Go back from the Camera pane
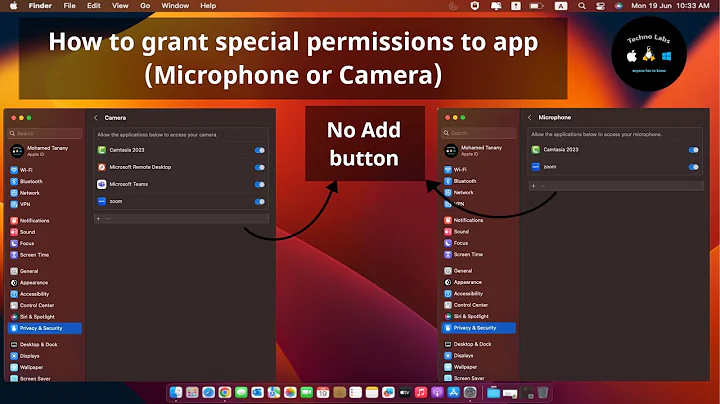Viewport: 720px width, 404px height. click(x=96, y=118)
